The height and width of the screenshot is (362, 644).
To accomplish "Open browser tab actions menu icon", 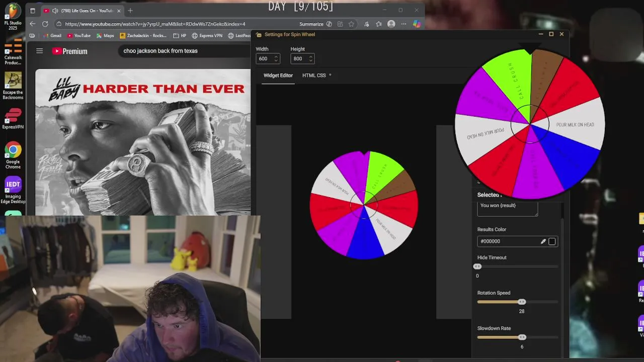I will (x=33, y=11).
